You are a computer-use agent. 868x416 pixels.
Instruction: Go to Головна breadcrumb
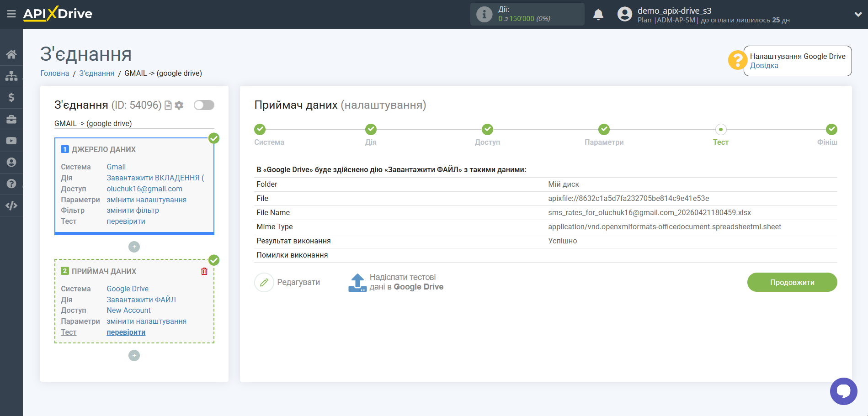coord(55,73)
